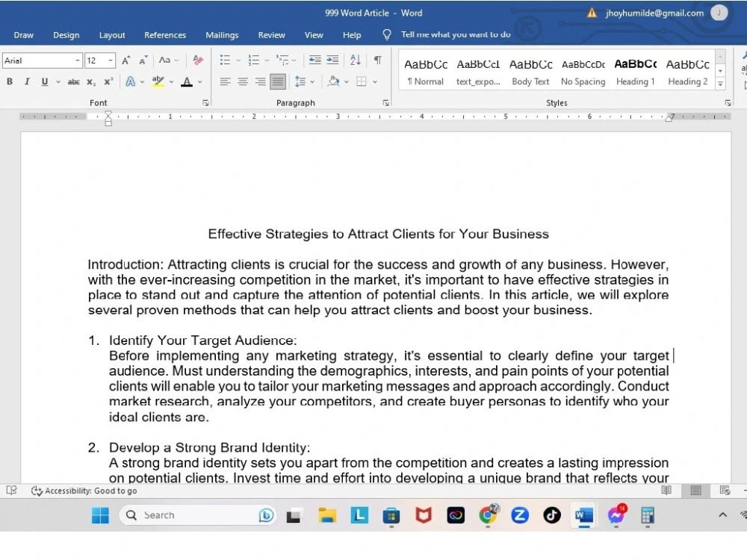Switch to Web Layout view in status bar
Image resolution: width=747 pixels, height=560 pixels.
(725, 491)
